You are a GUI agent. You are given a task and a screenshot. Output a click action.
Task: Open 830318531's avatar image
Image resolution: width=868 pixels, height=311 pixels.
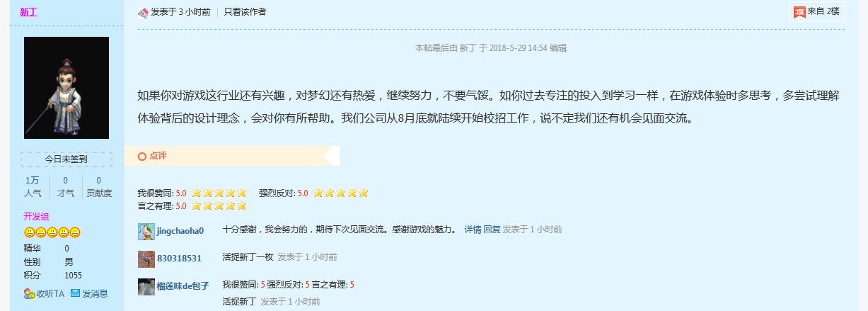click(146, 259)
